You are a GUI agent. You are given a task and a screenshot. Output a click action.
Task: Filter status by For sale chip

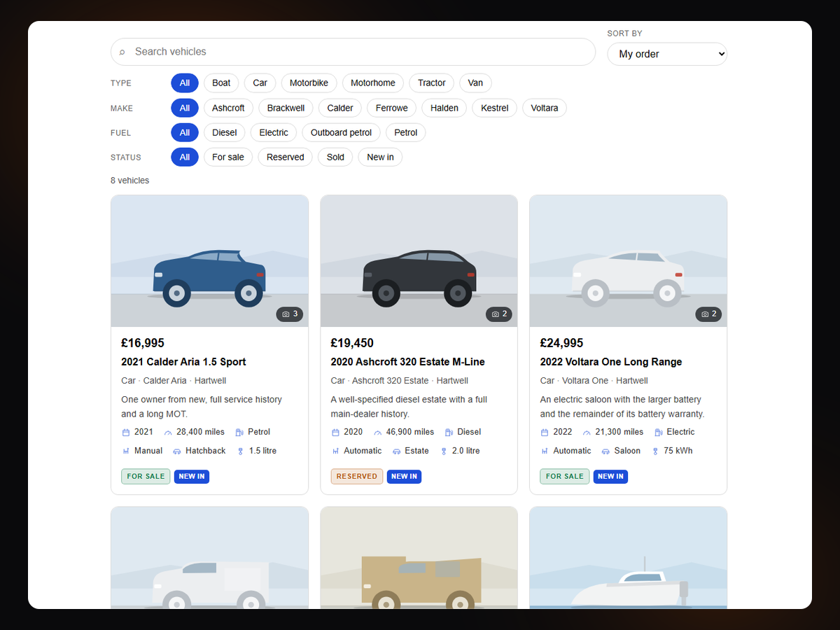click(228, 157)
